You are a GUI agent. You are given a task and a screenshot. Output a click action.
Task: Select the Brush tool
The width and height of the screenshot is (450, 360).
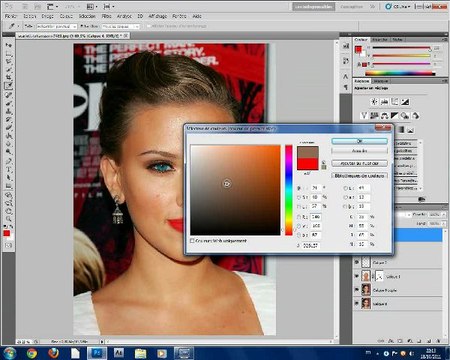[x=9, y=103]
